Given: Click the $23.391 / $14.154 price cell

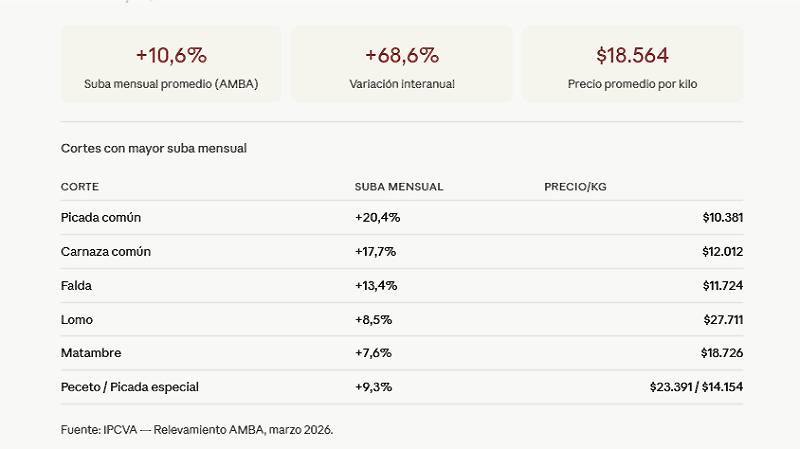Looking at the screenshot, I should [x=696, y=387].
